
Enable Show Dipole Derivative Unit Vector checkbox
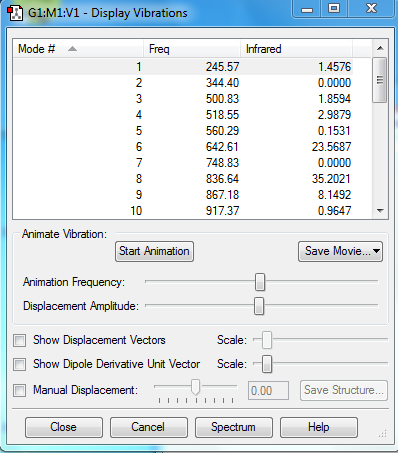(20, 364)
